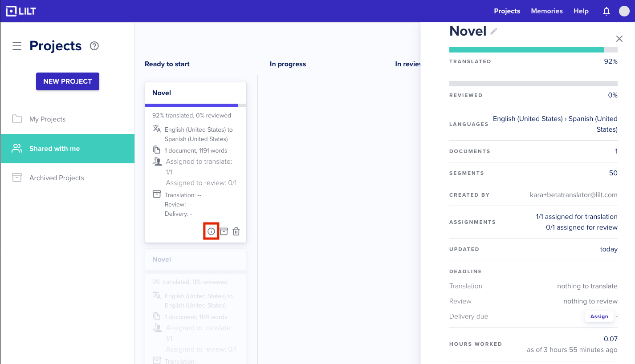635x364 pixels.
Task: Open the first Novel project title
Action: click(162, 93)
